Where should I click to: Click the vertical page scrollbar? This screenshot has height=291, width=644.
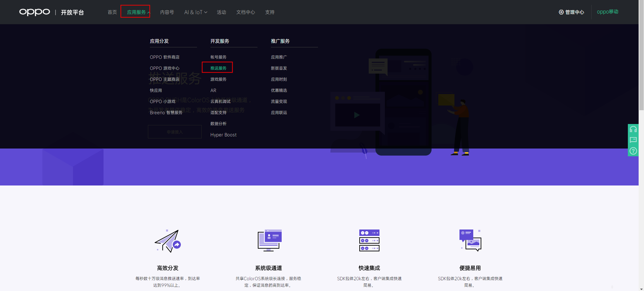pos(641,67)
